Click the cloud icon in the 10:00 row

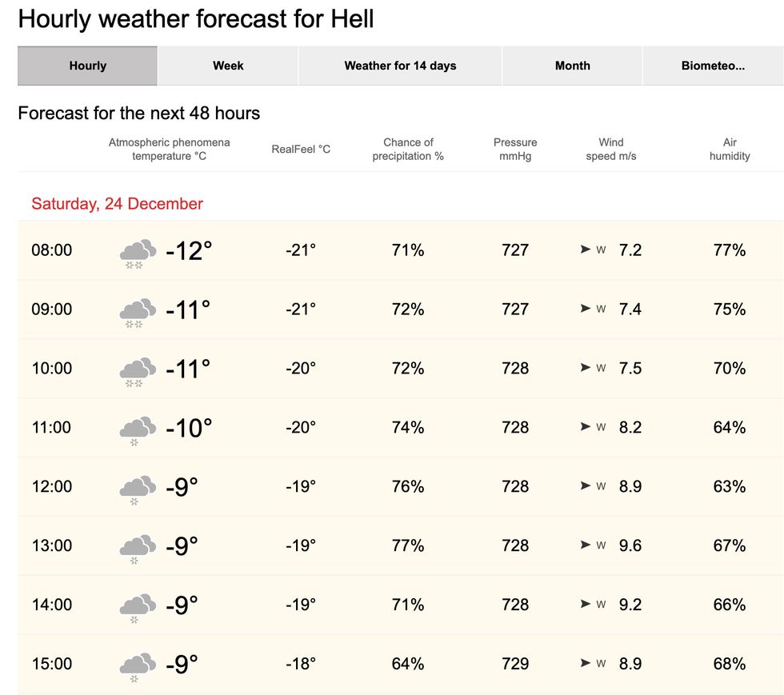click(136, 368)
